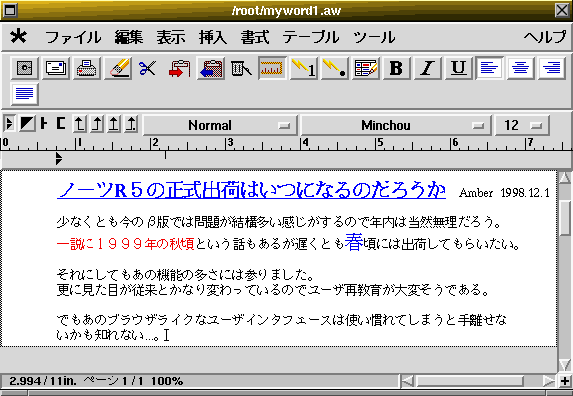Click the Print icon in toolbar

[x=87, y=68]
